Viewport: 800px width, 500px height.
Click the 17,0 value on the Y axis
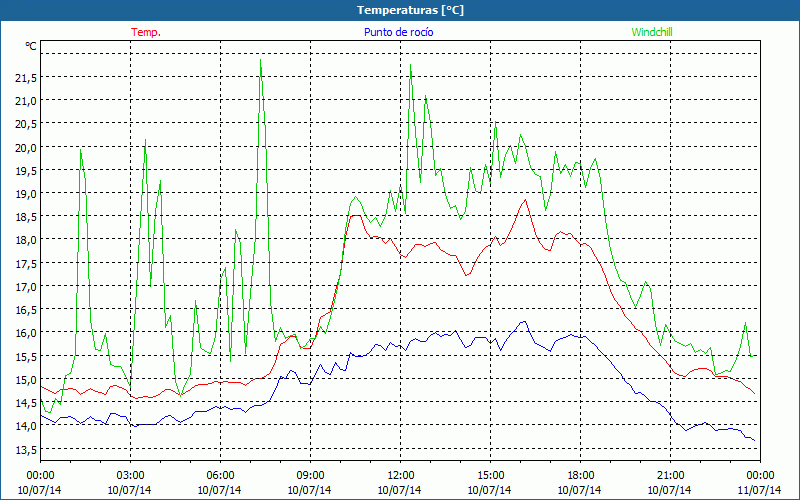27,287
